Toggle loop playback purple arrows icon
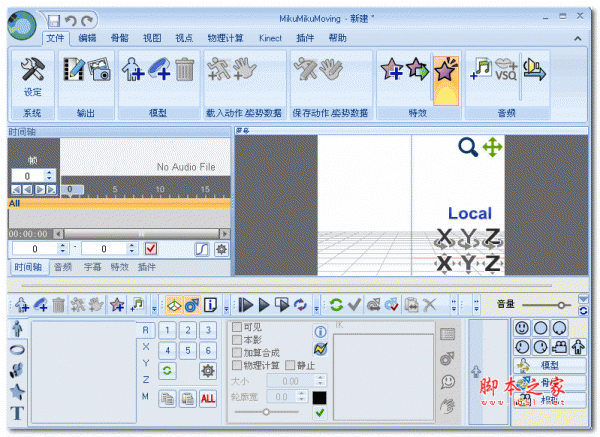 [300, 305]
